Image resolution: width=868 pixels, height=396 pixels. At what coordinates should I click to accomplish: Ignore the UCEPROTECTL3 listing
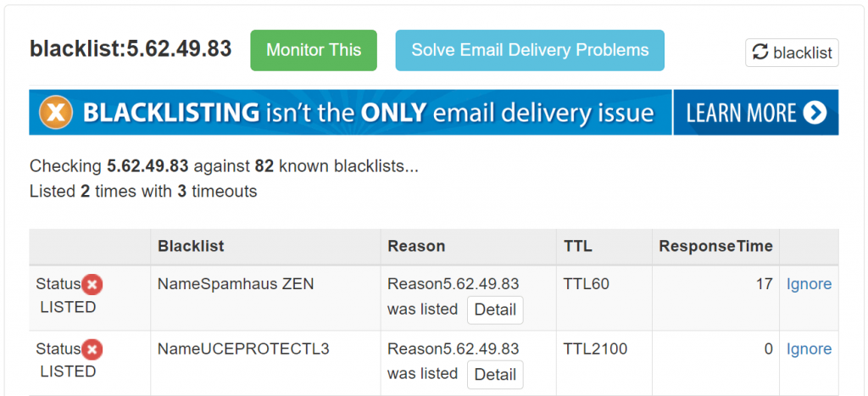809,349
